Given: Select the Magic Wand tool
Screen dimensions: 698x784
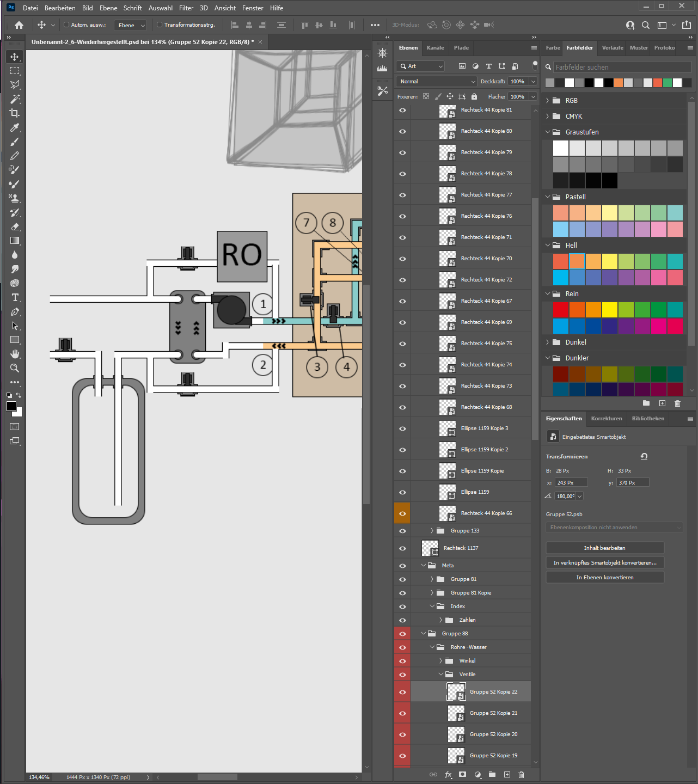Looking at the screenshot, I should [x=15, y=99].
